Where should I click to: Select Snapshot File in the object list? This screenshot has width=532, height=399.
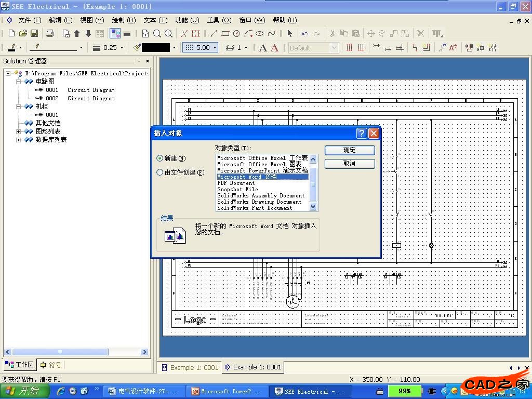237,189
